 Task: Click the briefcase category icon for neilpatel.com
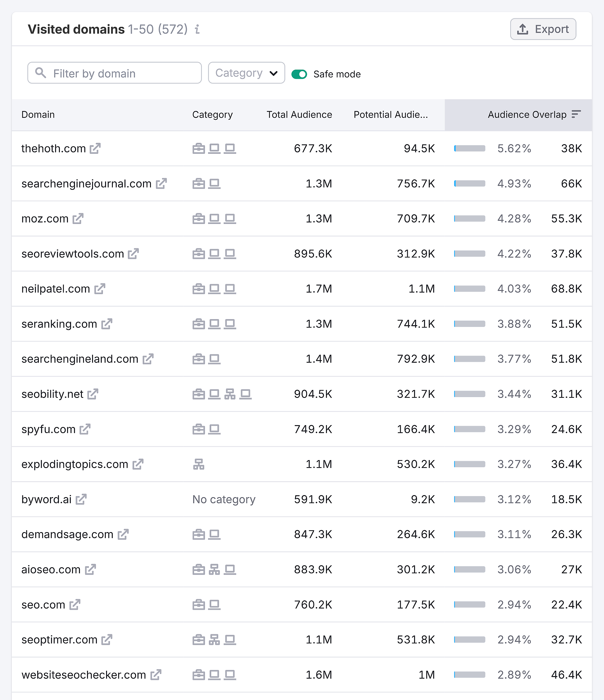pyautogui.click(x=199, y=288)
